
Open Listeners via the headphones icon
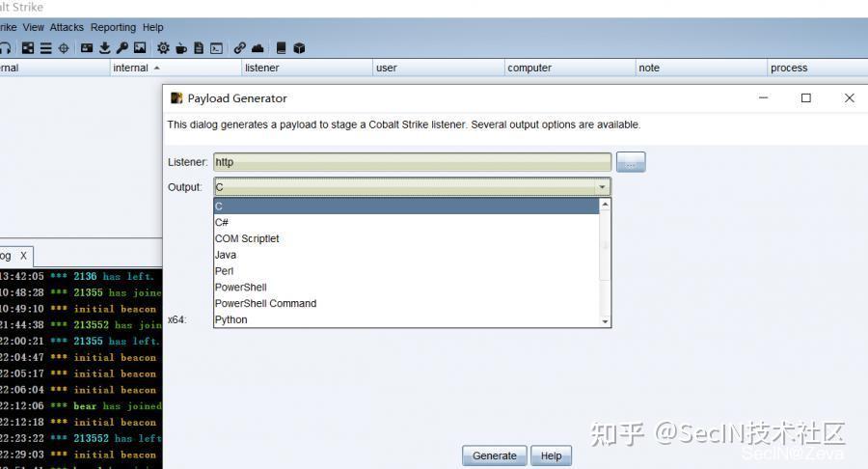[5, 48]
